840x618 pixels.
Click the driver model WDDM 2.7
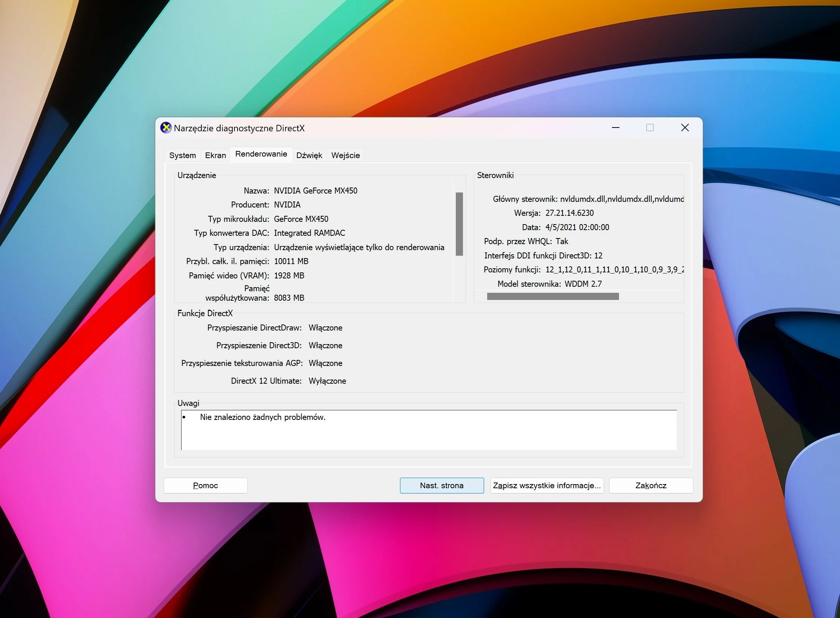click(x=583, y=284)
